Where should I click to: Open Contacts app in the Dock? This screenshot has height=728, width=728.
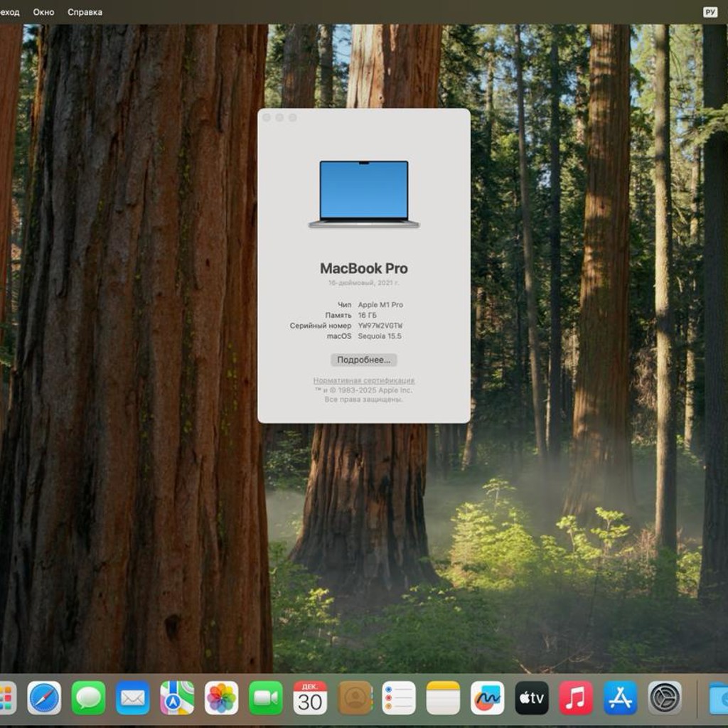[355, 698]
